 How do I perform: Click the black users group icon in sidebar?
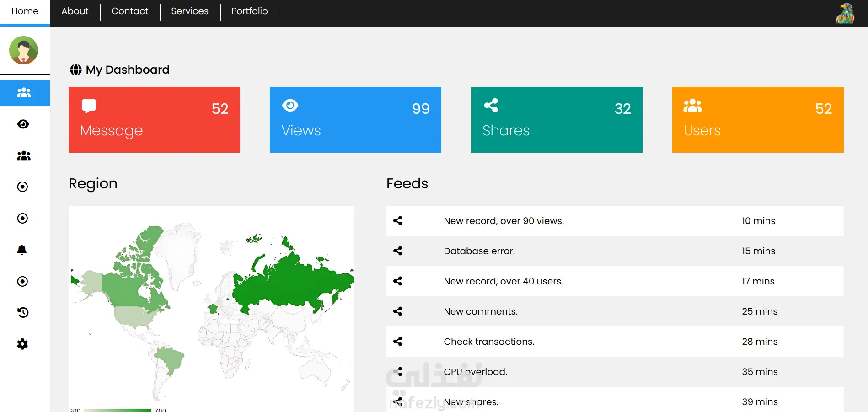click(x=24, y=156)
